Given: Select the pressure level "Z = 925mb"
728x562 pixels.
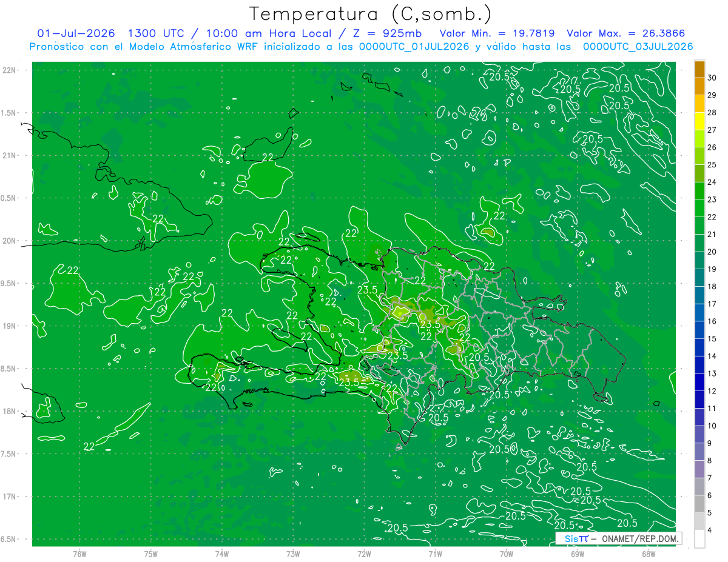Looking at the screenshot, I should (388, 33).
